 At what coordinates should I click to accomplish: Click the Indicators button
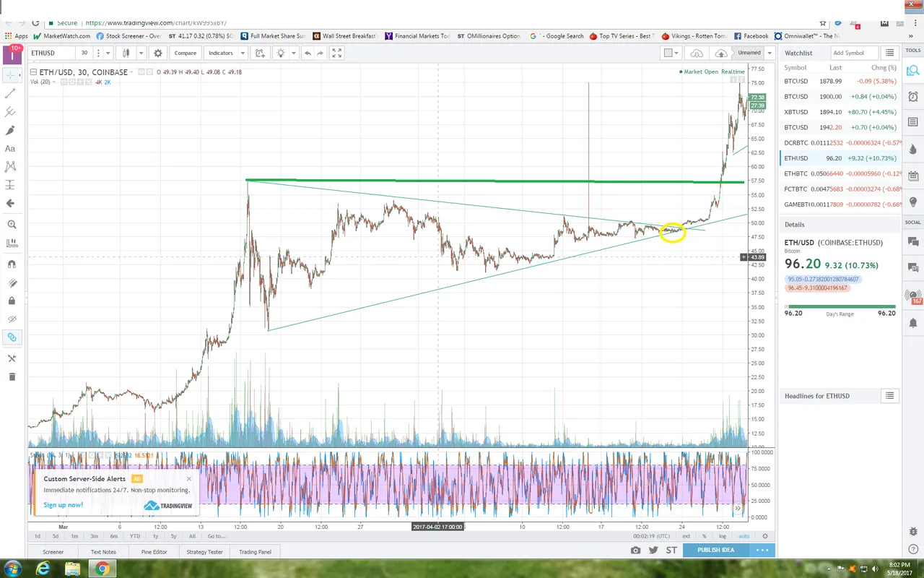point(221,53)
